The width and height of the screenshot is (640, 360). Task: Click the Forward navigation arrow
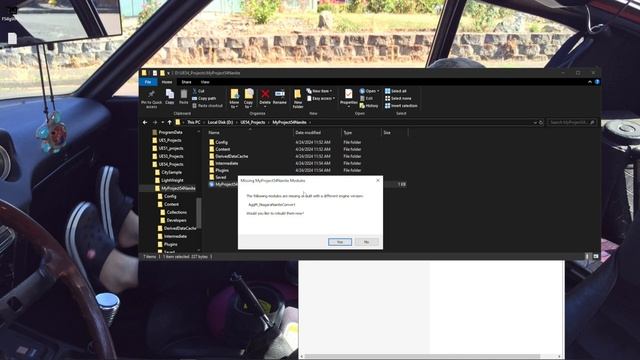(155, 122)
